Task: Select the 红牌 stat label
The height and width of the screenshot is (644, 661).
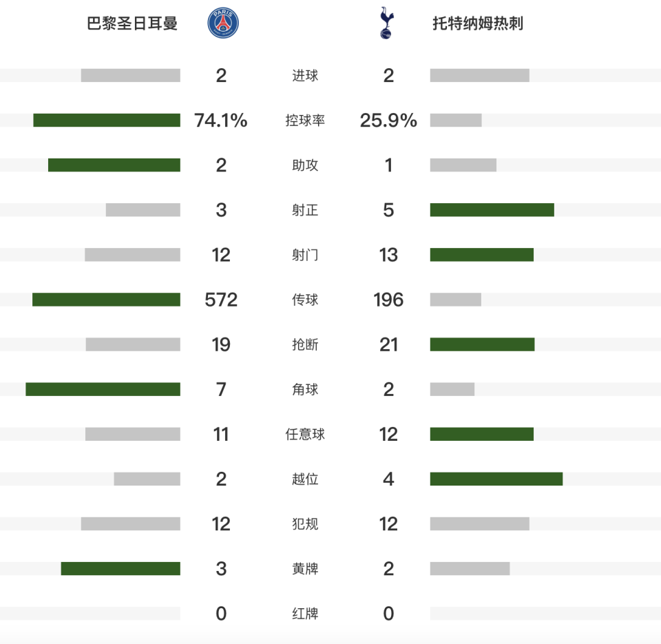Action: coord(305,613)
